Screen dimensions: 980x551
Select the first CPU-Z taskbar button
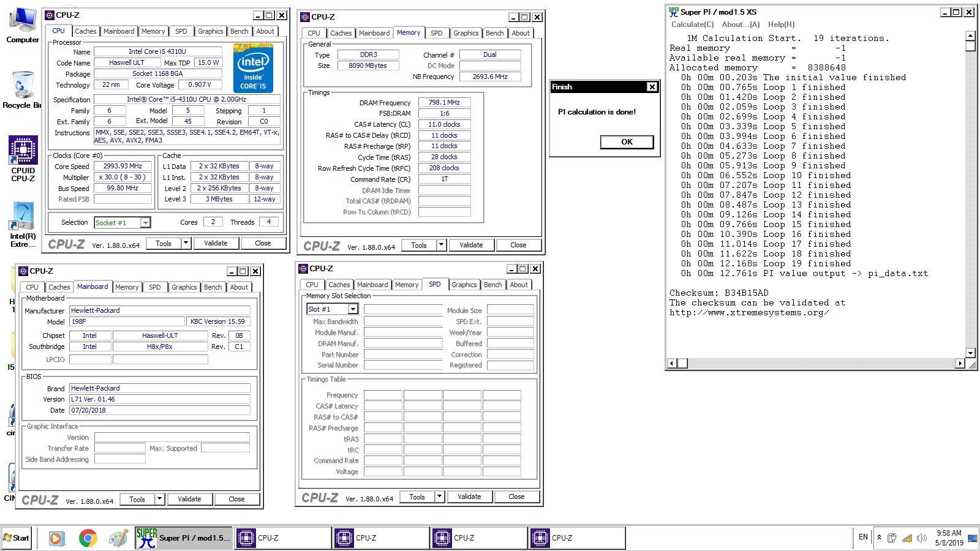point(282,538)
